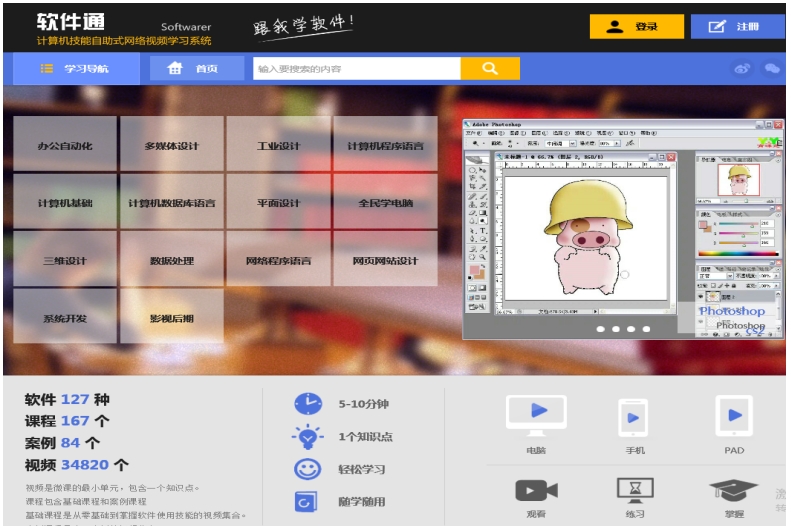Focus the search box 输入要搜索的内容
The image size is (791, 532).
pos(355,68)
